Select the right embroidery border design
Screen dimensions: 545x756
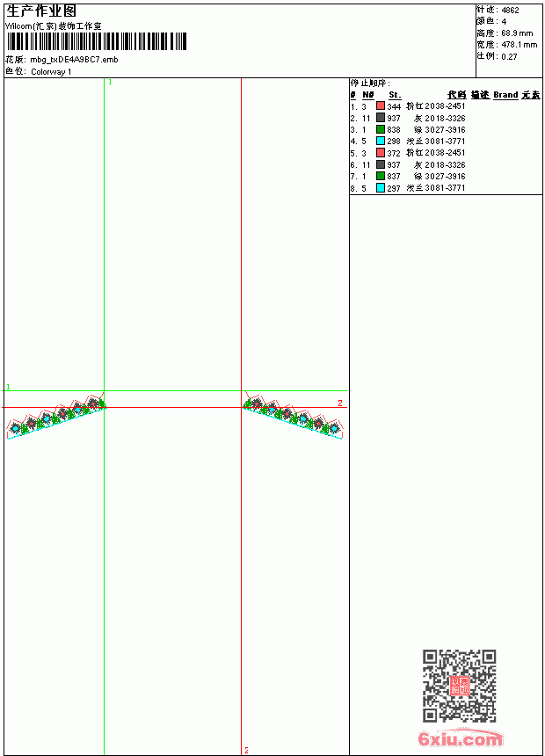click(x=293, y=415)
